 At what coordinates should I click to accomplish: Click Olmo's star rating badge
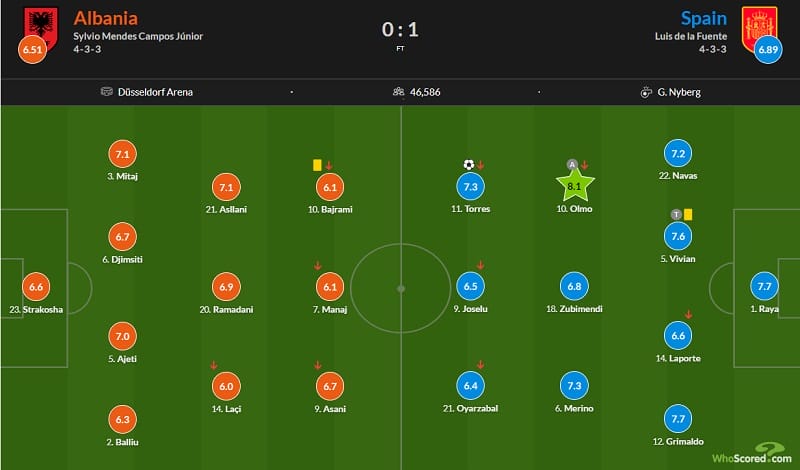[x=574, y=184]
